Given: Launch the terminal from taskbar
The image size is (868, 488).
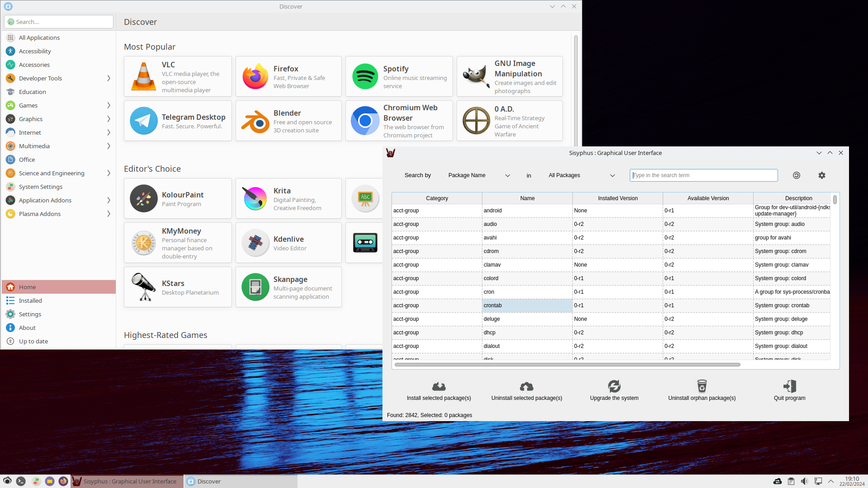Looking at the screenshot, I should [x=21, y=481].
